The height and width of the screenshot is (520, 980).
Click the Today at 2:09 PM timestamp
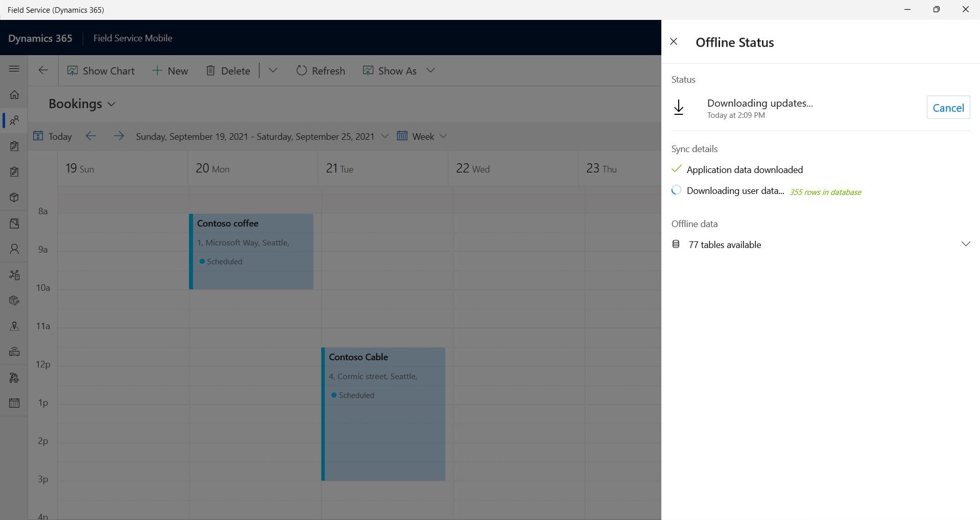click(x=736, y=115)
